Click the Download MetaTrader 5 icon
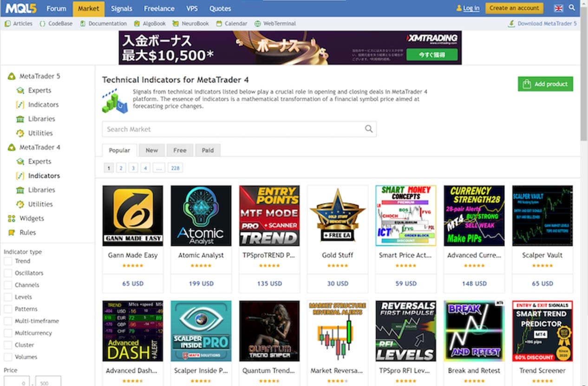Screen dimensions: 588x386 click(x=511, y=24)
